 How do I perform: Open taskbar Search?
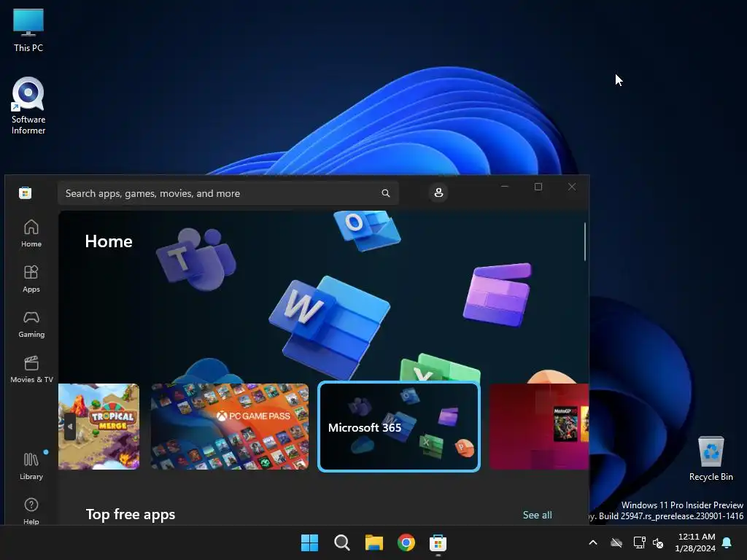341,542
